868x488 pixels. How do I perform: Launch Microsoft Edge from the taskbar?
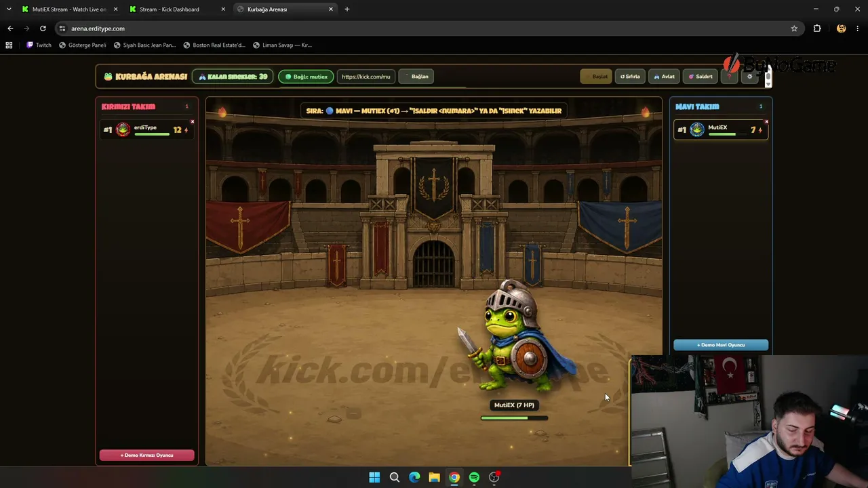(x=414, y=477)
